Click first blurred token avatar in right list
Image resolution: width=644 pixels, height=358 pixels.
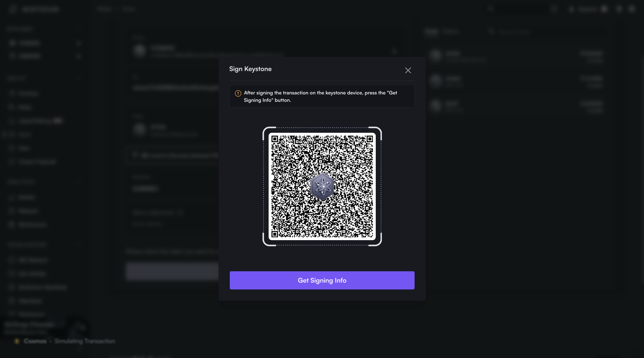click(x=436, y=55)
